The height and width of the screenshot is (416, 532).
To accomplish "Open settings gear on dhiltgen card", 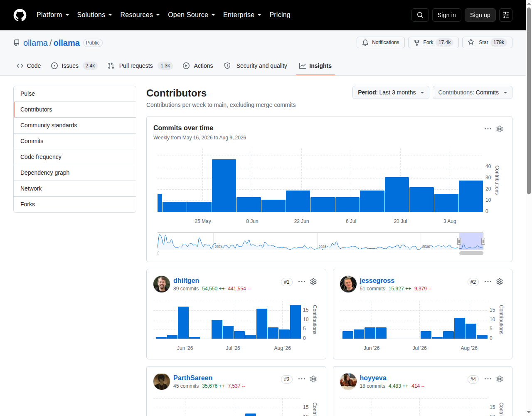I will pyautogui.click(x=313, y=282).
